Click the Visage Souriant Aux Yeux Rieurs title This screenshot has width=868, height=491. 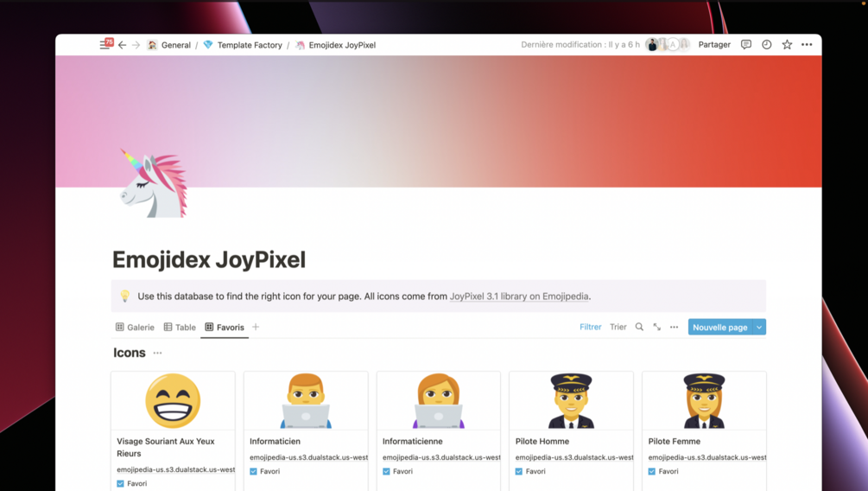(x=166, y=447)
